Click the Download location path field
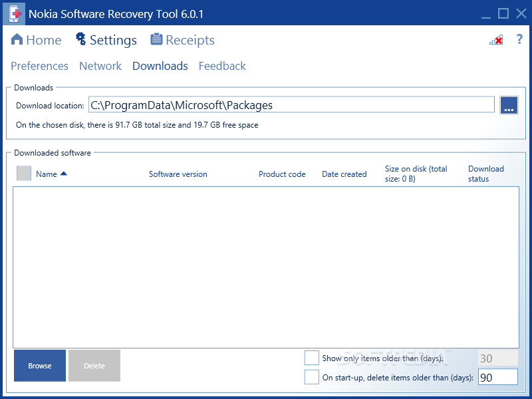 (x=291, y=105)
